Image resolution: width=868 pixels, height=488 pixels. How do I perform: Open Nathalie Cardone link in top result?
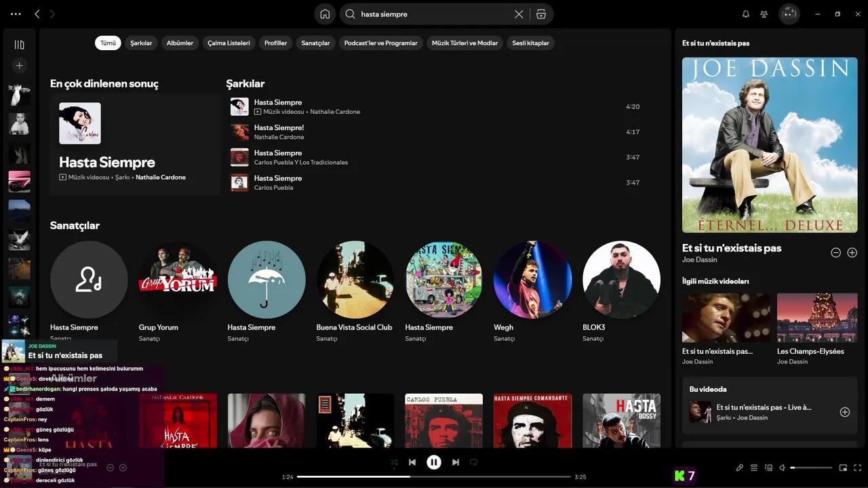pos(160,177)
